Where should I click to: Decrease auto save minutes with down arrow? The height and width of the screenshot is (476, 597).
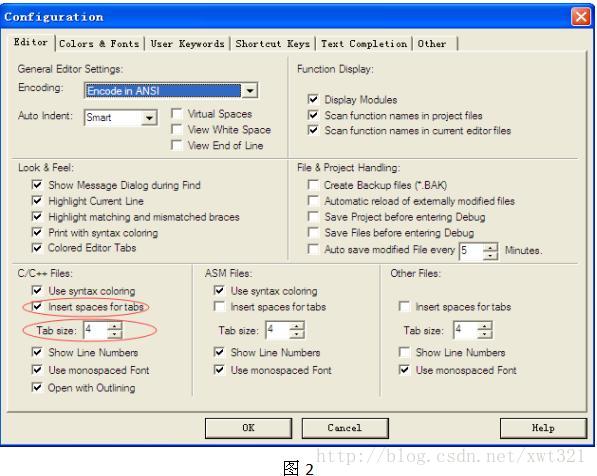coord(490,256)
